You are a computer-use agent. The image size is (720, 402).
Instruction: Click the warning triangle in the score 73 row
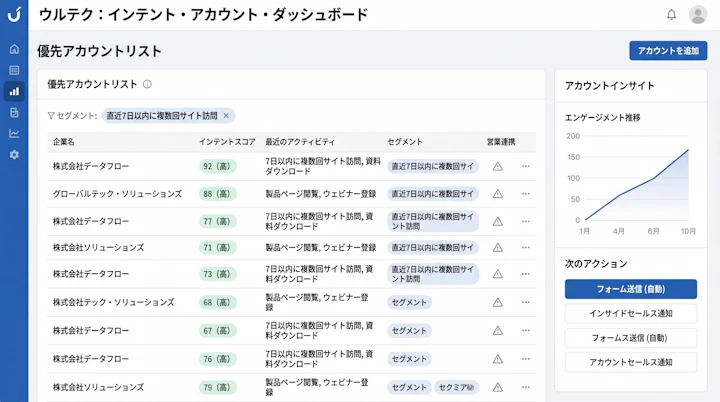(498, 274)
